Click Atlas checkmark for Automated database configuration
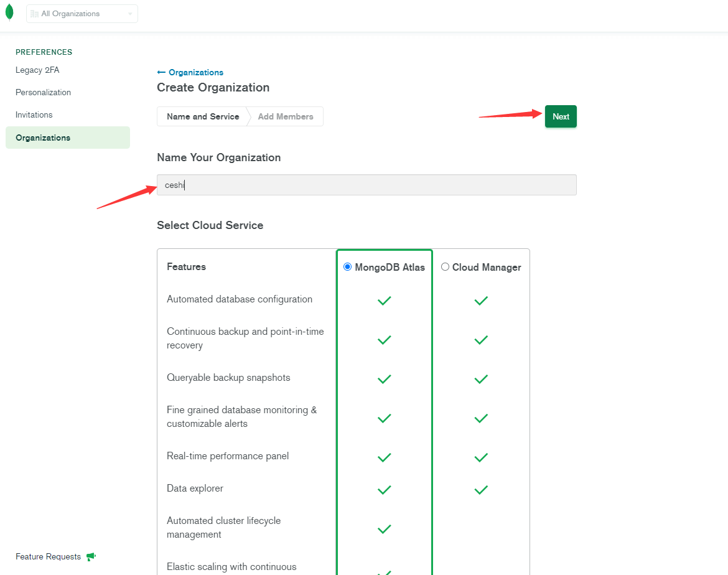Image resolution: width=728 pixels, height=575 pixels. click(385, 301)
